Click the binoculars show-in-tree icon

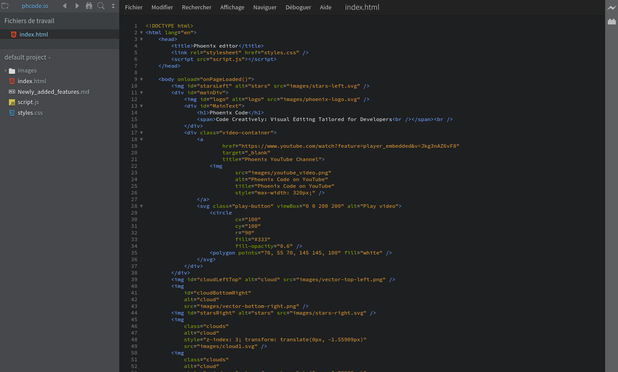click(89, 6)
